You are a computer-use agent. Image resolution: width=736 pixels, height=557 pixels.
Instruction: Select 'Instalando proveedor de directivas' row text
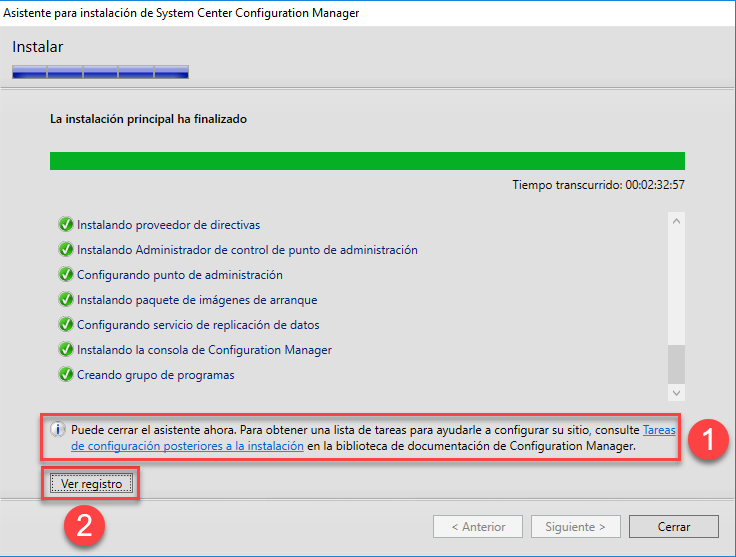click(x=169, y=225)
